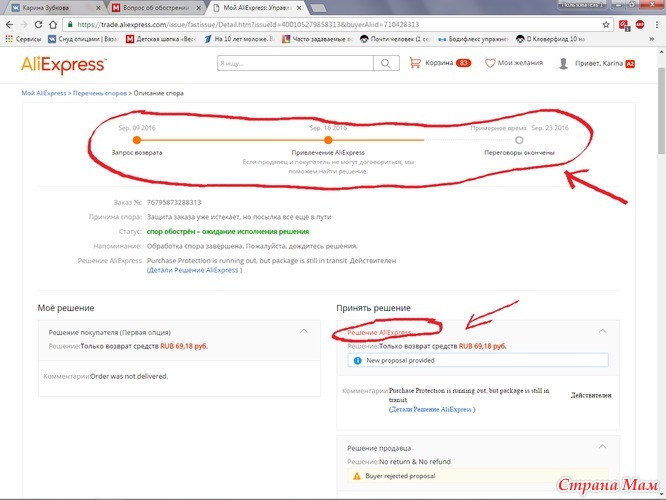Click info icon in New proposal provided
This screenshot has width=666, height=500.
(357, 360)
